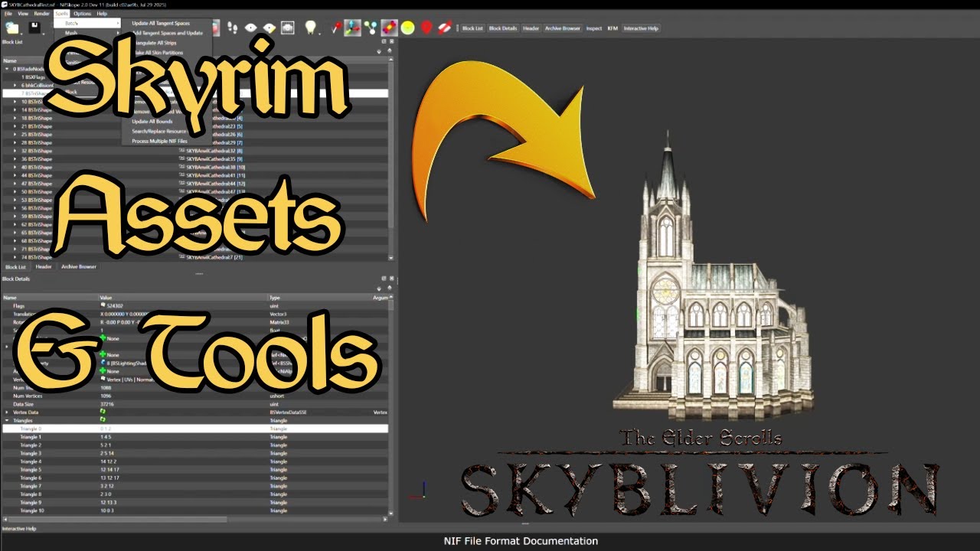
Task: Click the first eye view icon
Action: coord(251,28)
